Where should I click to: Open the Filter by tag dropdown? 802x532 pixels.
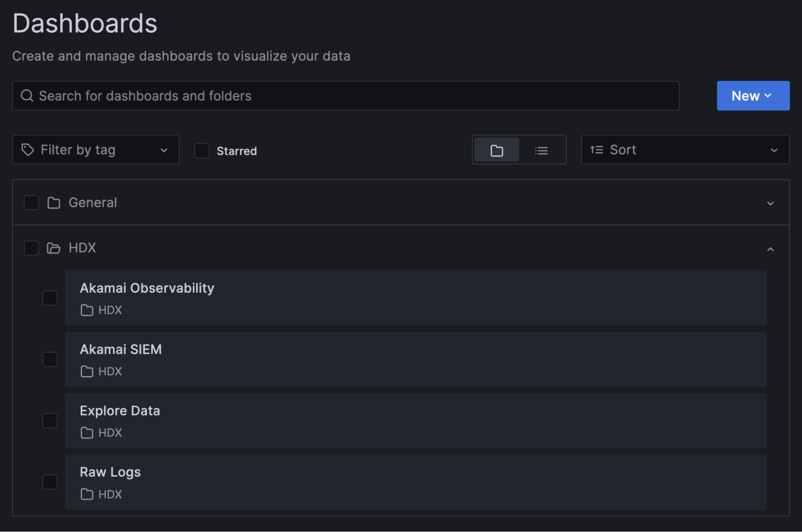[x=95, y=150]
